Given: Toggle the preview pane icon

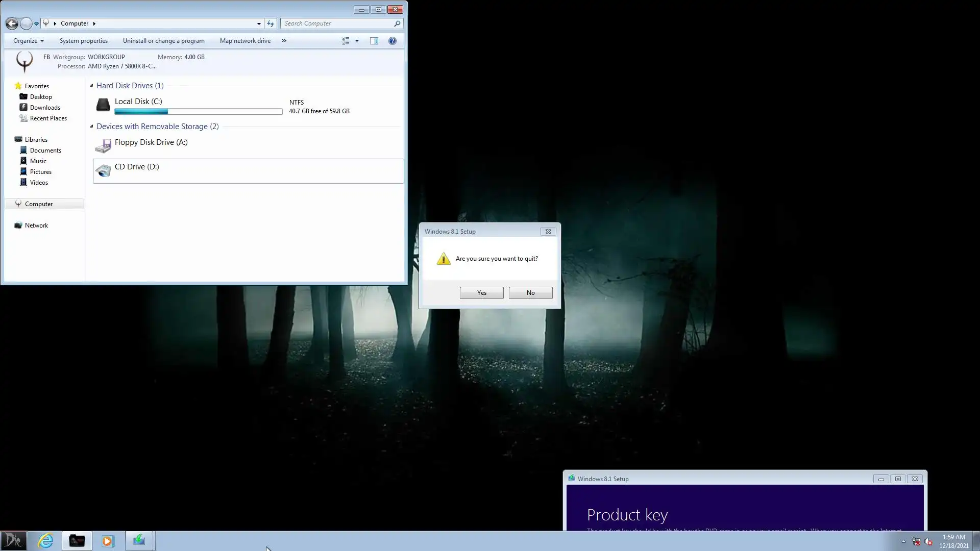Looking at the screenshot, I should pyautogui.click(x=374, y=41).
